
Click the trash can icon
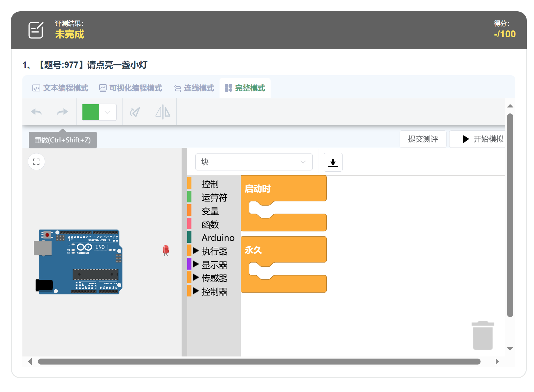point(483,336)
